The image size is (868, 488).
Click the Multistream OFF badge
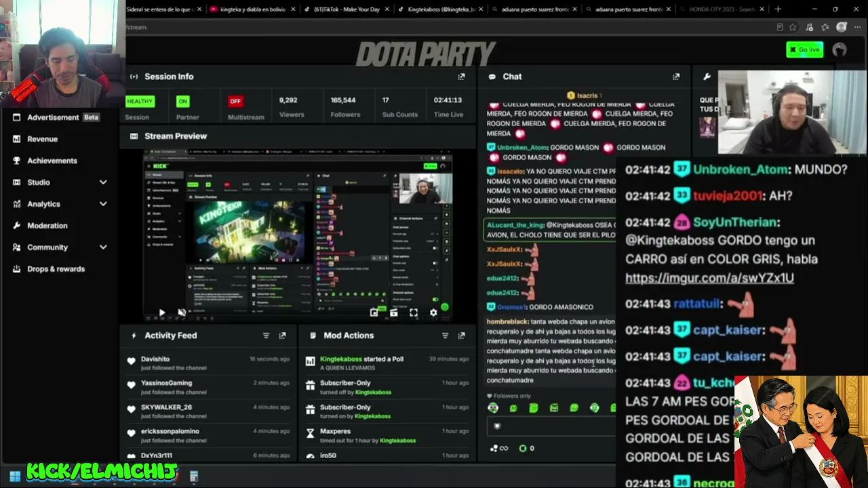point(235,101)
